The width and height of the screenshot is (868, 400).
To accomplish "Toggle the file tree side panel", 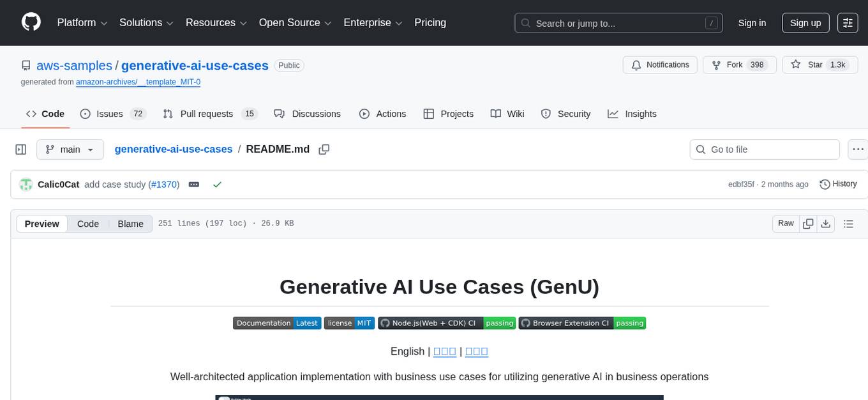I will pyautogui.click(x=20, y=149).
